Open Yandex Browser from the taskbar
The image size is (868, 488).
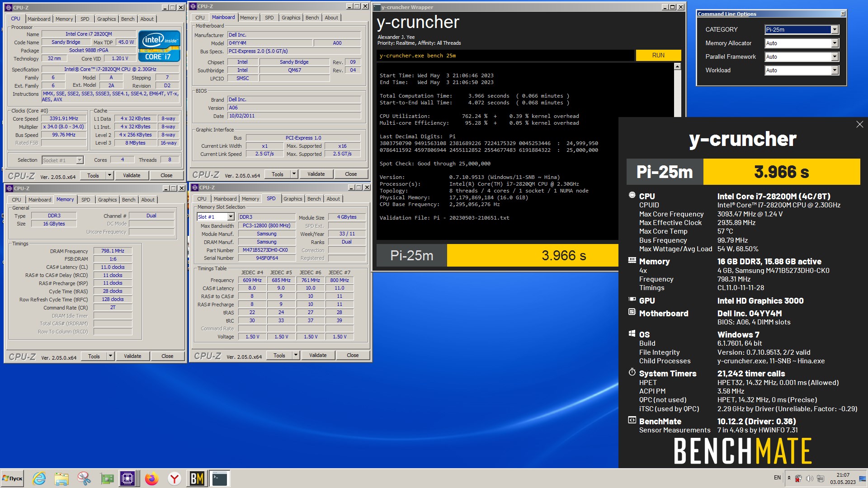174,479
